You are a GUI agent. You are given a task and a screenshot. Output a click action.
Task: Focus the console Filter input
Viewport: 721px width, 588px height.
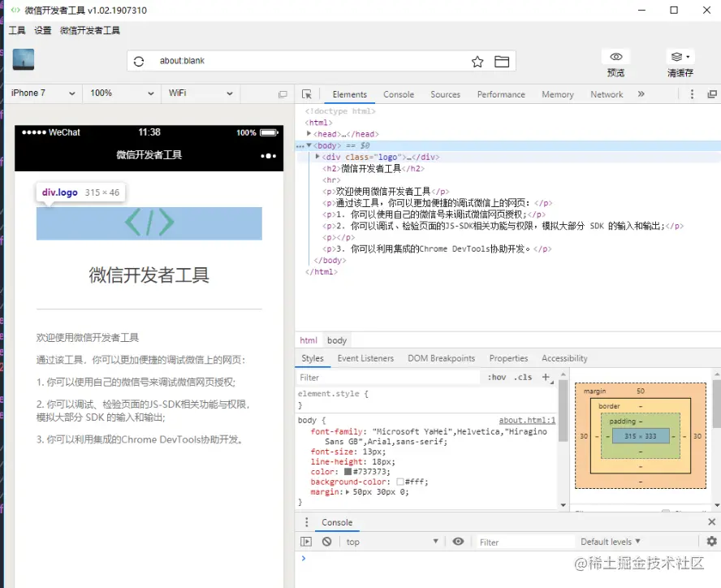[525, 542]
